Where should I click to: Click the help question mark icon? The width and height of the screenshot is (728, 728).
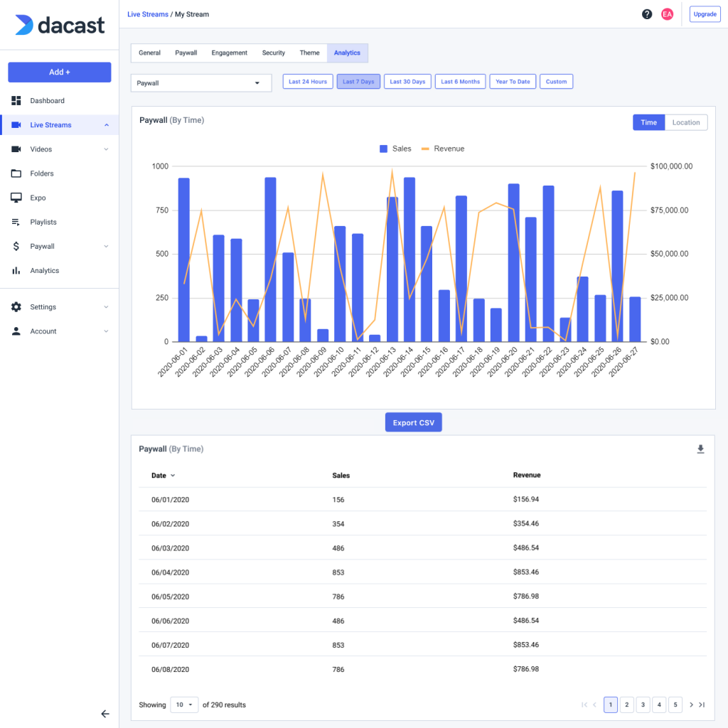[x=646, y=14]
